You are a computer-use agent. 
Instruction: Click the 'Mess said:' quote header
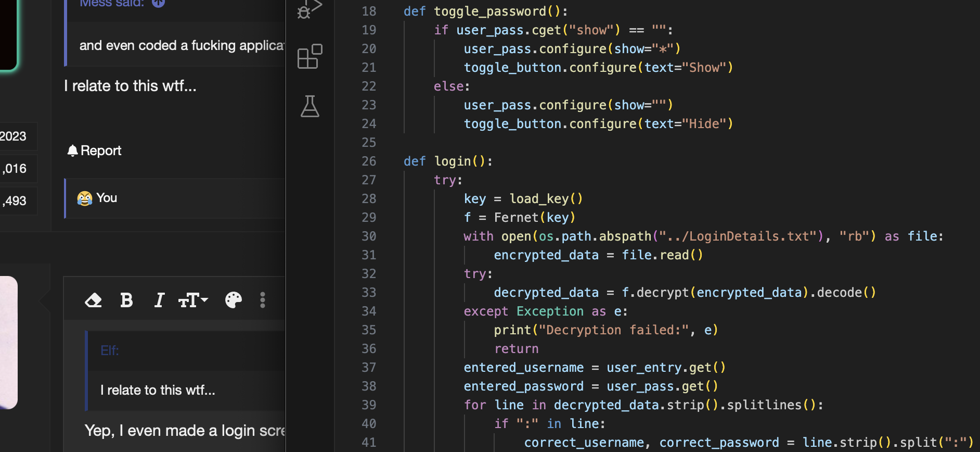[112, 3]
